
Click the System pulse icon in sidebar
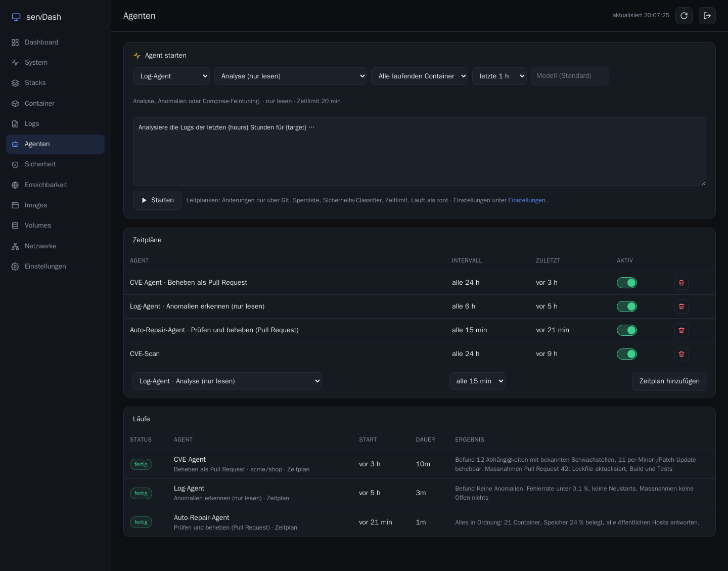point(15,63)
